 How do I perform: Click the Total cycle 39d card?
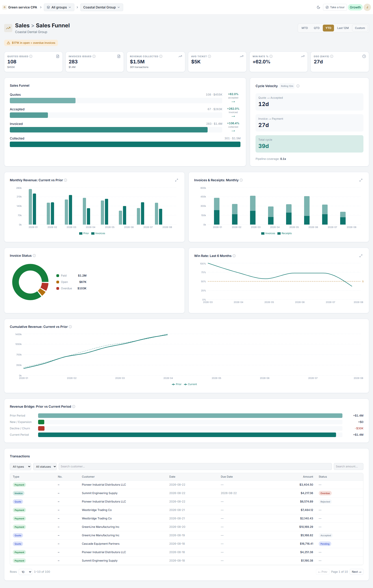coord(309,144)
